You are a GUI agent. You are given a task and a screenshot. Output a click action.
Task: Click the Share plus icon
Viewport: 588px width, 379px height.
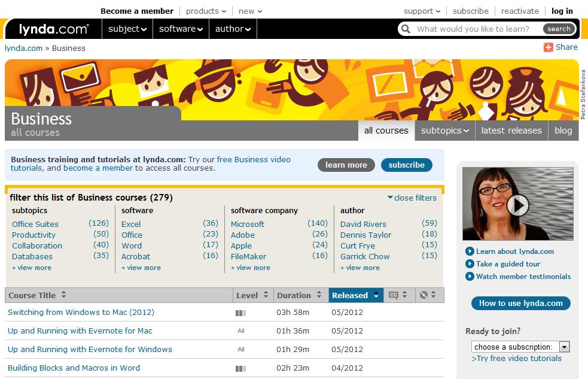[x=549, y=47]
